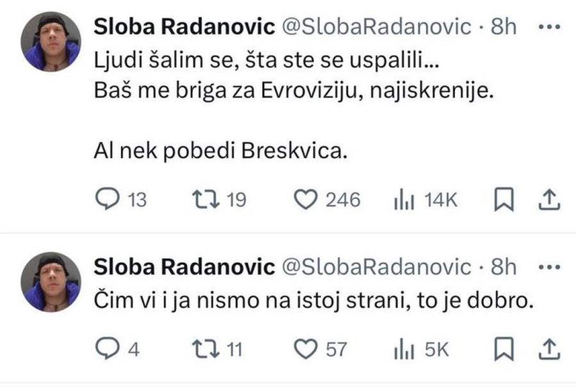The height and width of the screenshot is (392, 576).
Task: Reply to the tweet with 4 replies
Action: (105, 349)
